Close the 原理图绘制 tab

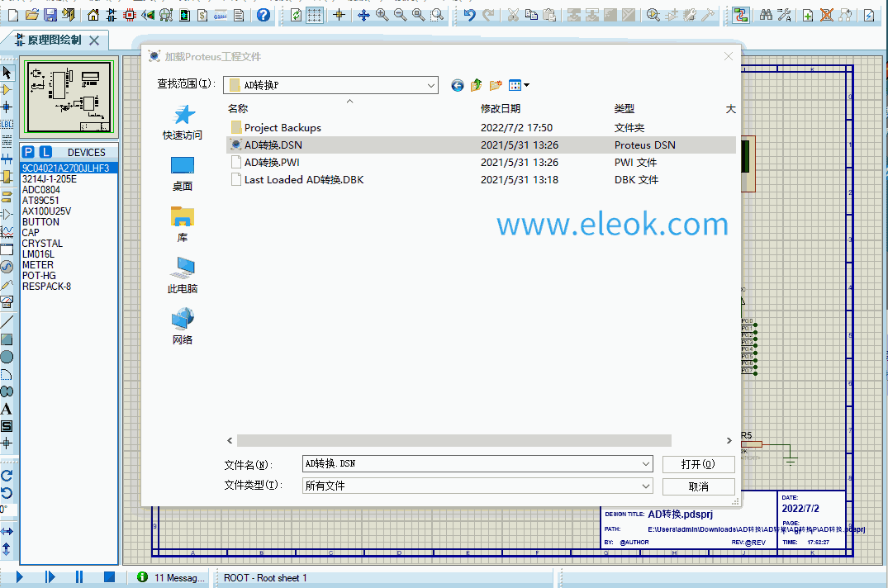click(x=94, y=40)
